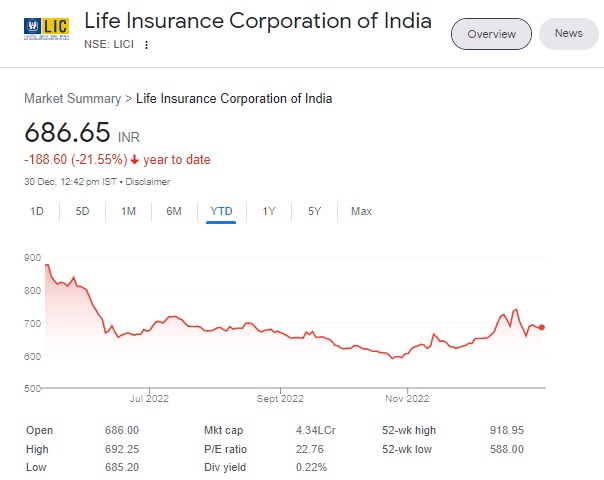Switch chart to 6M range

coord(174,211)
